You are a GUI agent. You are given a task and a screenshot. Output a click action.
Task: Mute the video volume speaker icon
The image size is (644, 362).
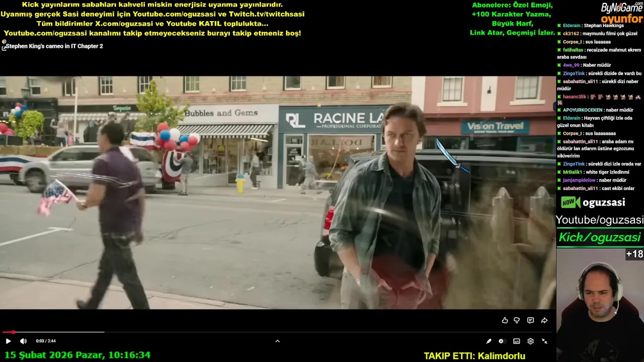pyautogui.click(x=23, y=341)
